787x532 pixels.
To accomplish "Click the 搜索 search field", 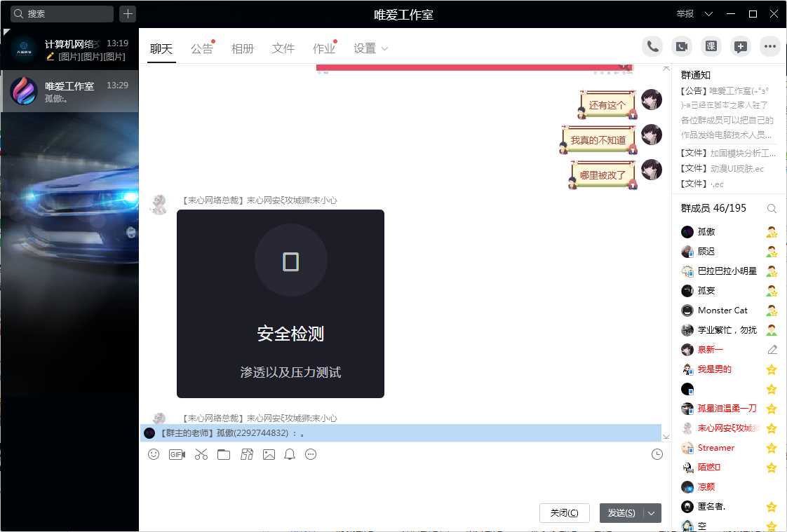I will tap(62, 13).
